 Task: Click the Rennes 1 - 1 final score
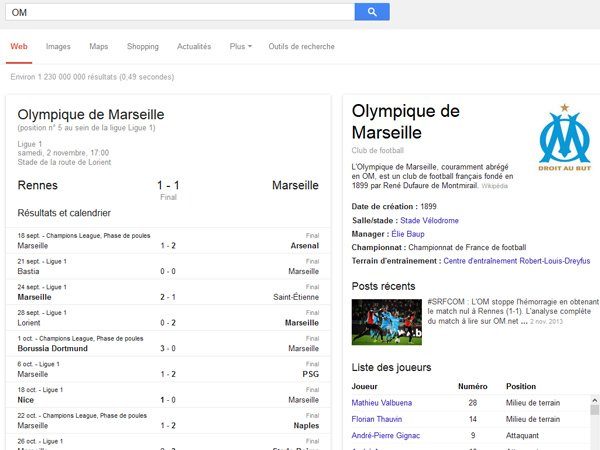168,185
